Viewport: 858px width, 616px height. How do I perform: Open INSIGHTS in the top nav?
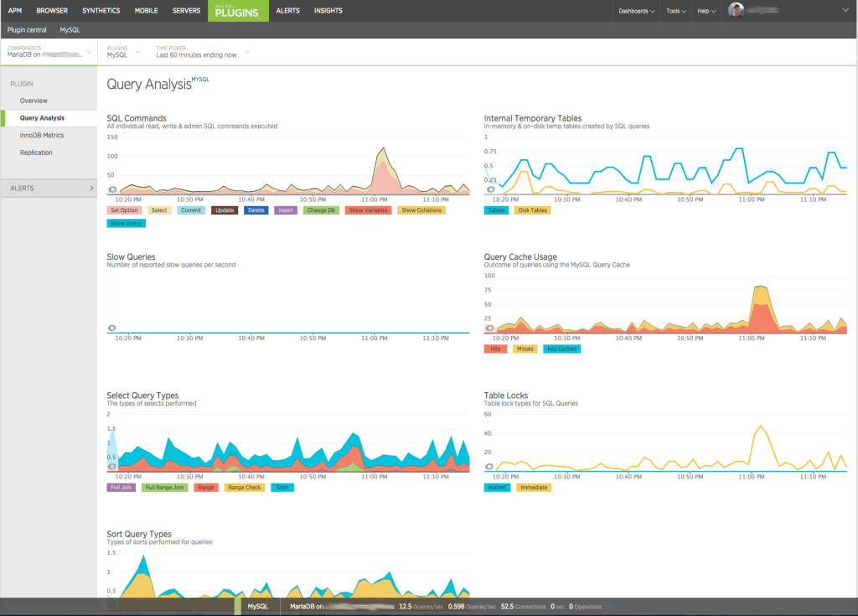[328, 10]
